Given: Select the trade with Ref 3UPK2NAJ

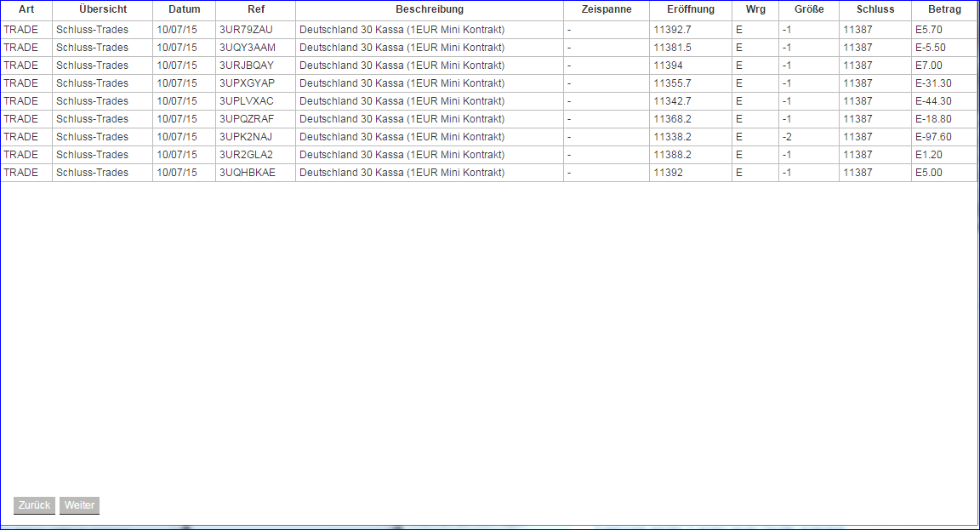Looking at the screenshot, I should [247, 136].
